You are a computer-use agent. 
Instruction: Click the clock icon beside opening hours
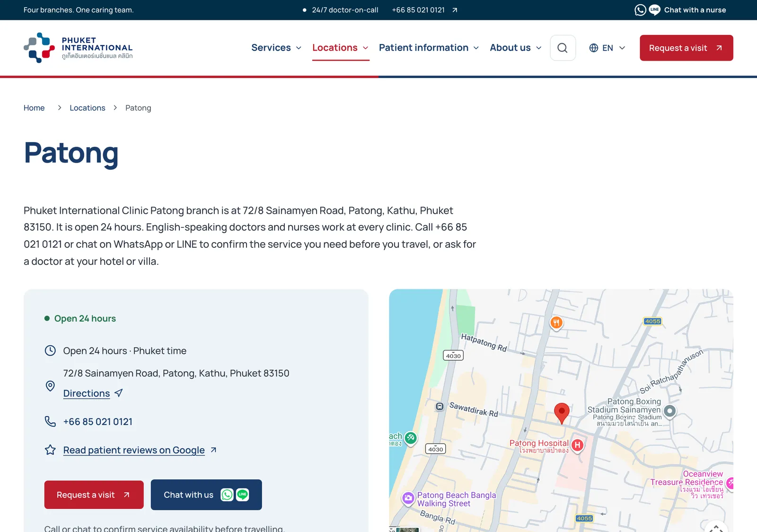coord(50,350)
